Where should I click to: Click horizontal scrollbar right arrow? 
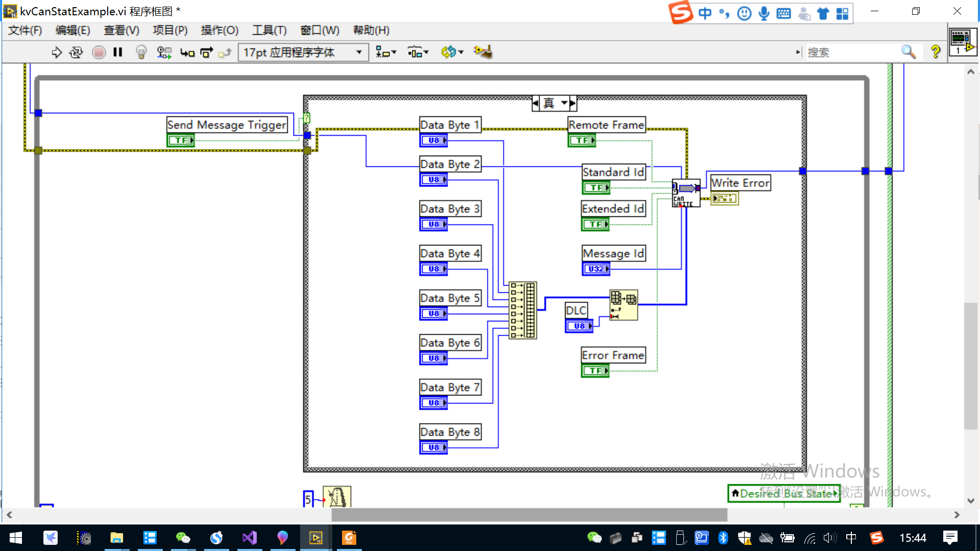click(x=957, y=515)
